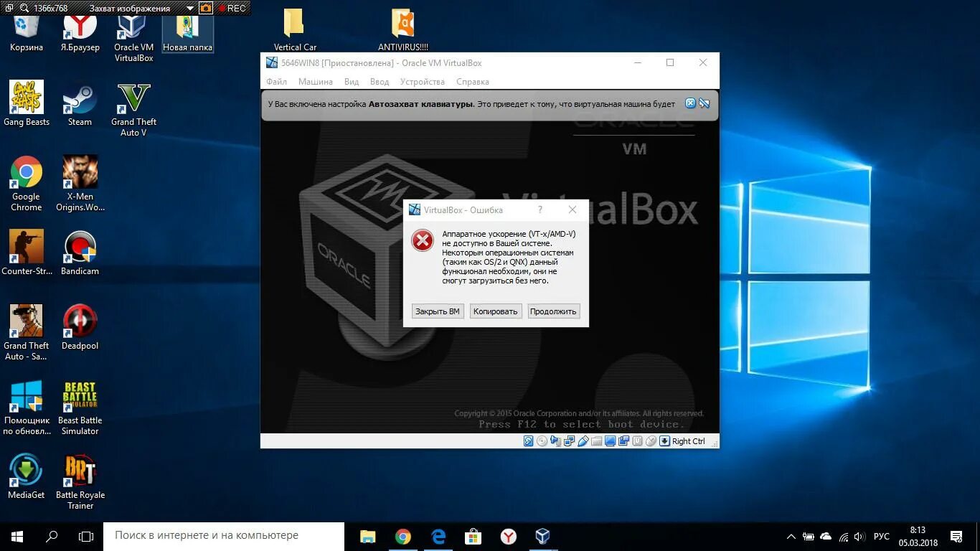Click the mouse integration status icon
The width and height of the screenshot is (980, 551).
point(651,441)
